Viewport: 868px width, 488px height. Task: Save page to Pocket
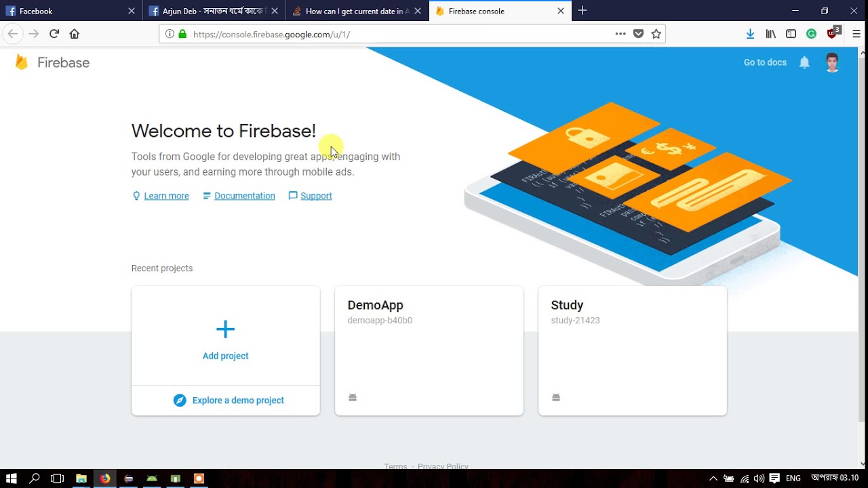(x=638, y=34)
